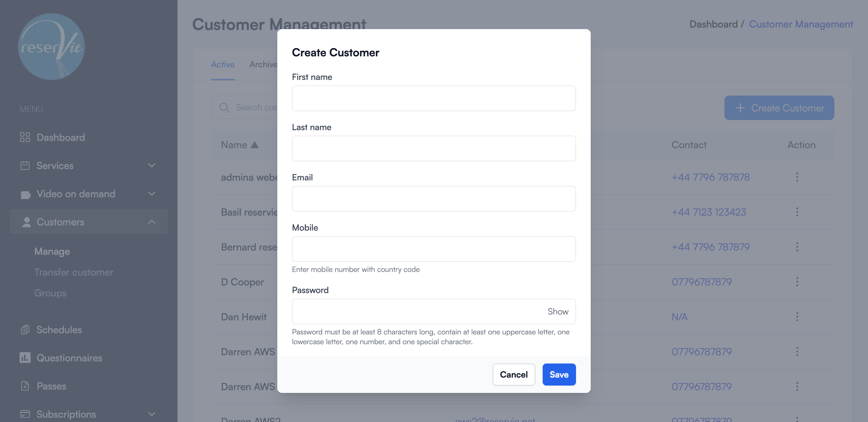The width and height of the screenshot is (868, 422).
Task: Click the First name input field
Action: point(434,98)
